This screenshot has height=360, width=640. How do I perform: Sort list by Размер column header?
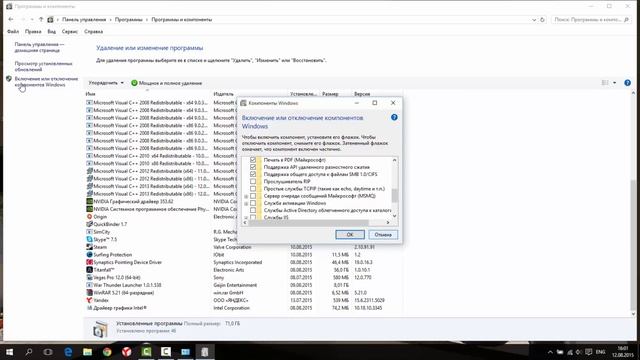pyautogui.click(x=330, y=94)
